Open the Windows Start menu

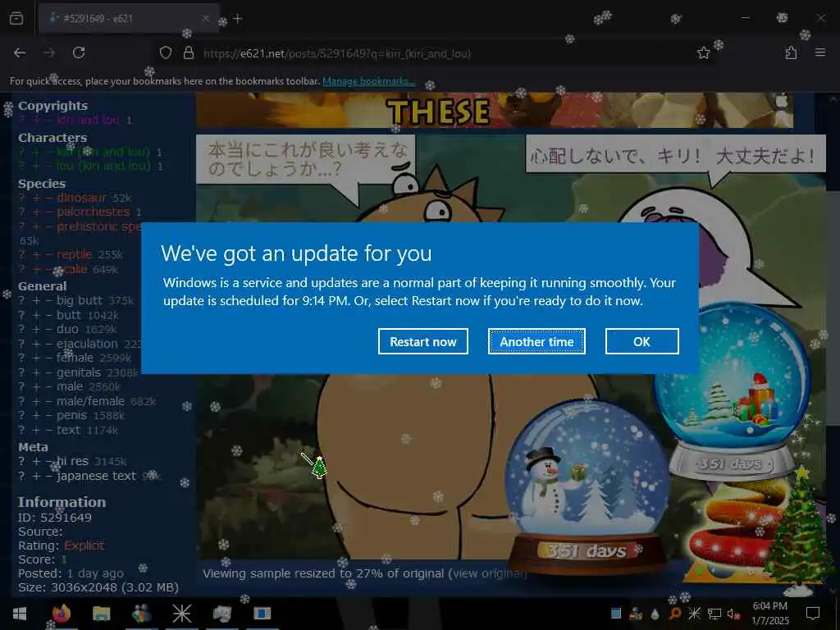[x=20, y=614]
